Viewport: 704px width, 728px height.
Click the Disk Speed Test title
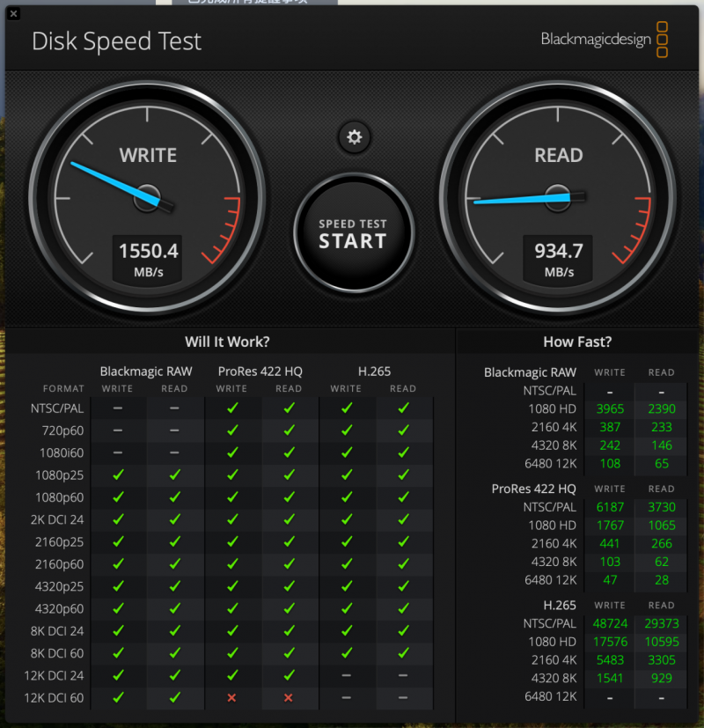[x=116, y=41]
